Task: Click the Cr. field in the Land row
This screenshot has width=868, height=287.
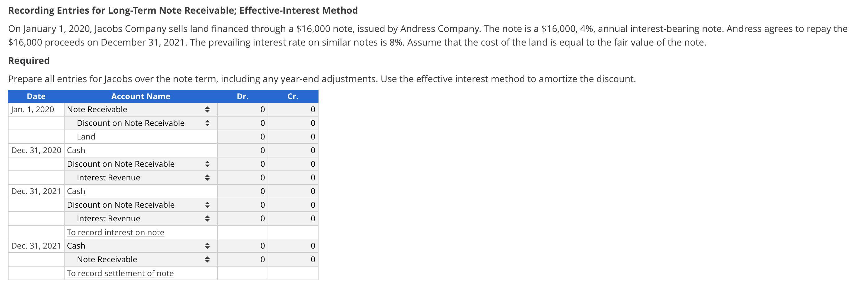Action: click(293, 137)
